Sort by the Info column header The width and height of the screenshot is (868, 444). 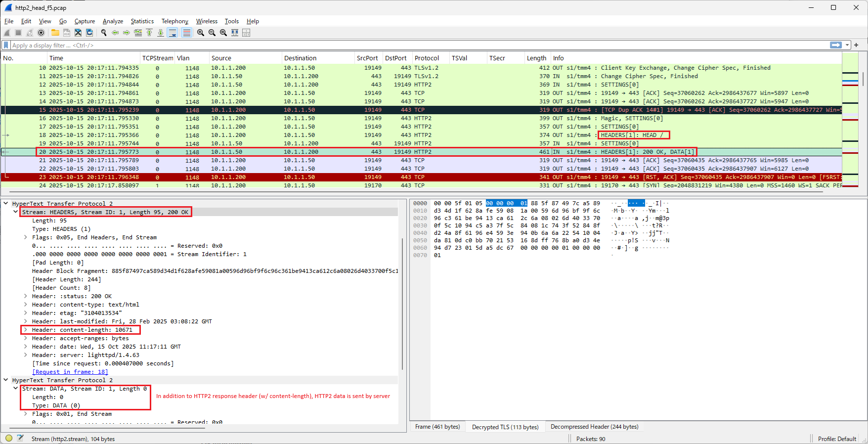pos(696,58)
